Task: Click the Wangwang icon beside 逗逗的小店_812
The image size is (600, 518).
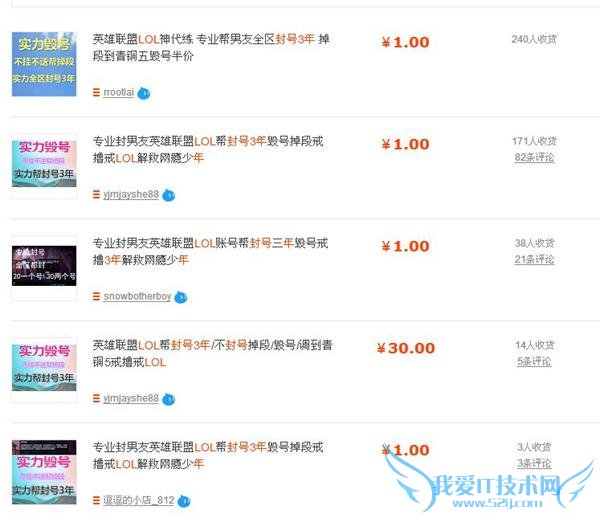Action: click(184, 501)
